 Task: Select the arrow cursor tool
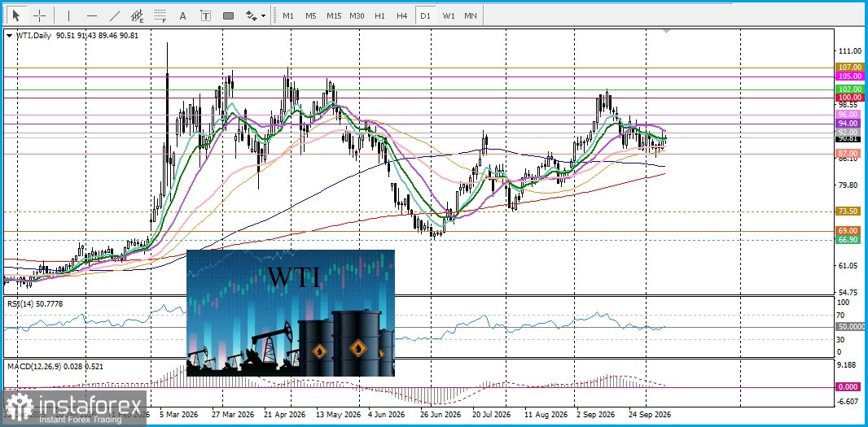click(x=16, y=15)
